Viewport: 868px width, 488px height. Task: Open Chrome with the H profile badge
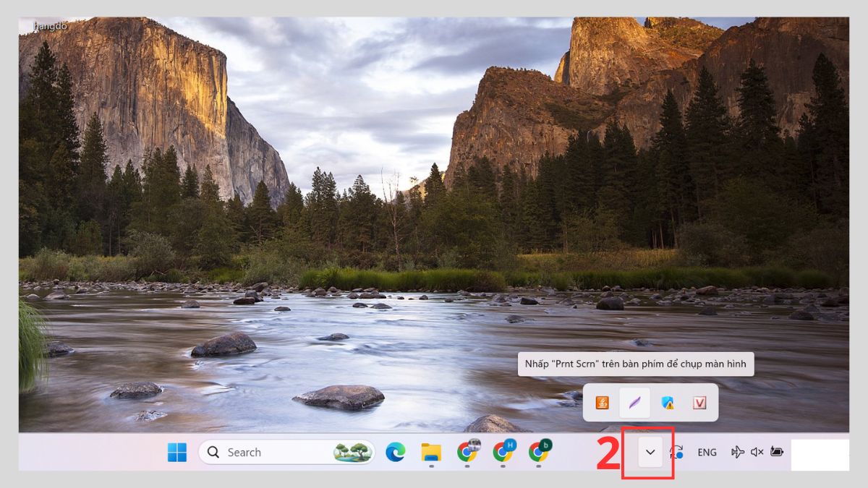tap(503, 452)
